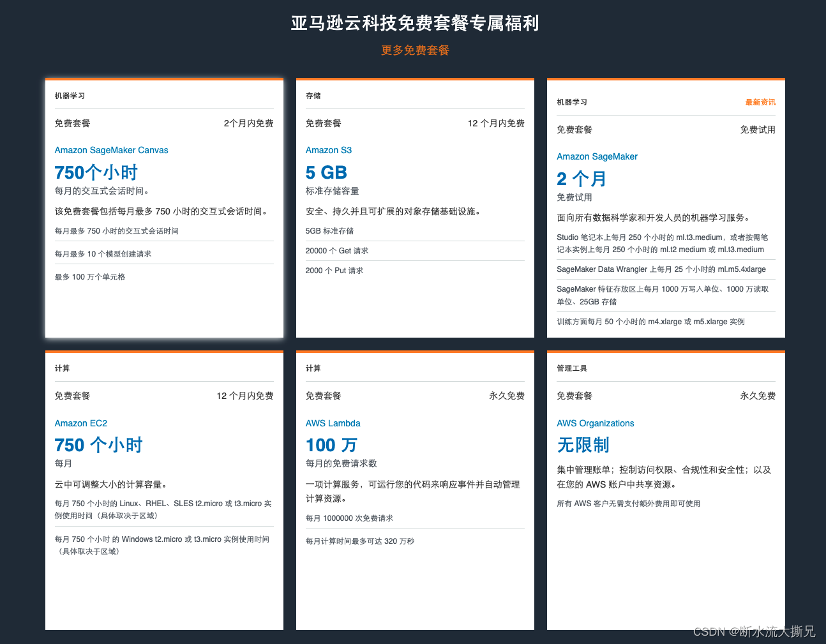Click the 每月最多 10 个模型创建请求 row
This screenshot has height=644, width=826.
coord(164,254)
